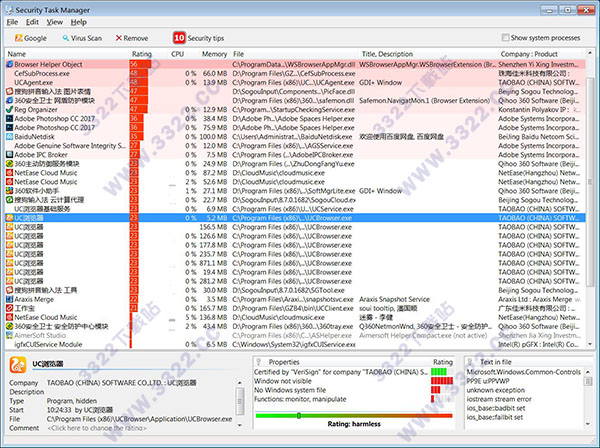
Task: Click 'Functions: monitor, manipulate' property
Action: click(x=300, y=399)
